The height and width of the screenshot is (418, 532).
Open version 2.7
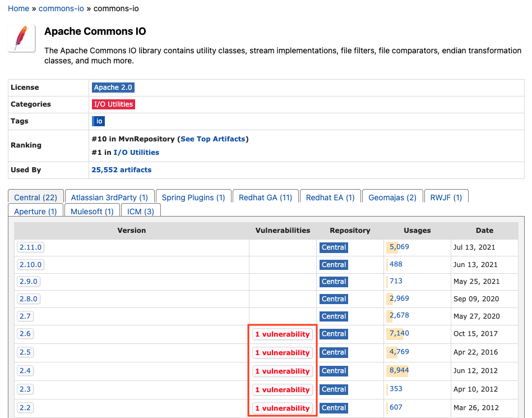25,316
